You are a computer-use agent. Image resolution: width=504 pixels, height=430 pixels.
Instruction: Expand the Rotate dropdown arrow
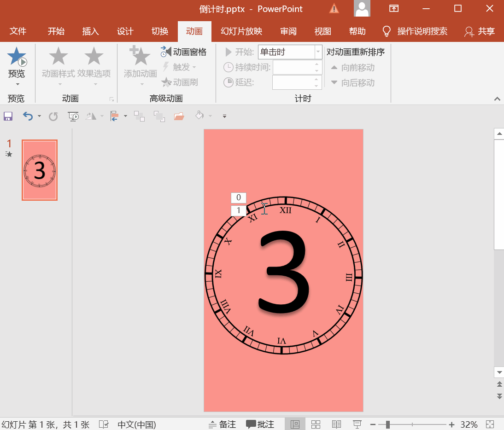click(x=102, y=116)
